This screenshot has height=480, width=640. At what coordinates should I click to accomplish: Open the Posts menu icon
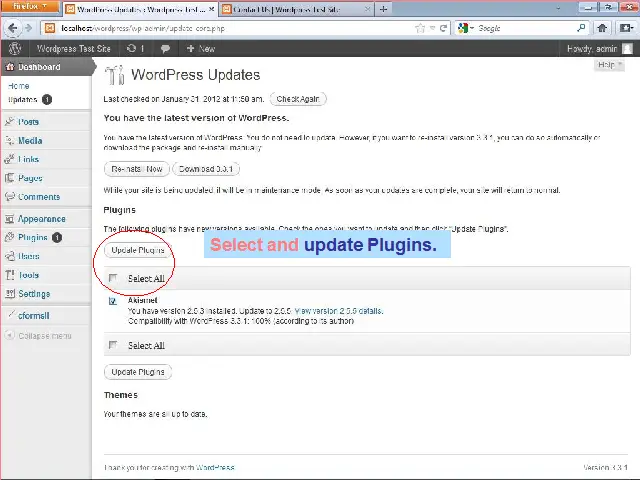pos(9,122)
